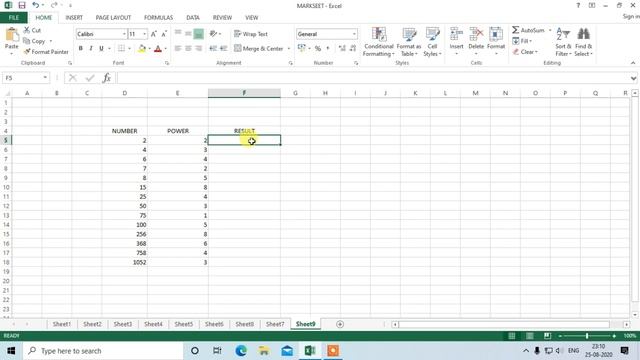Screen dimensions: 640x360
Task: Open Excel from the Windows taskbar
Action: pyautogui.click(x=310, y=351)
